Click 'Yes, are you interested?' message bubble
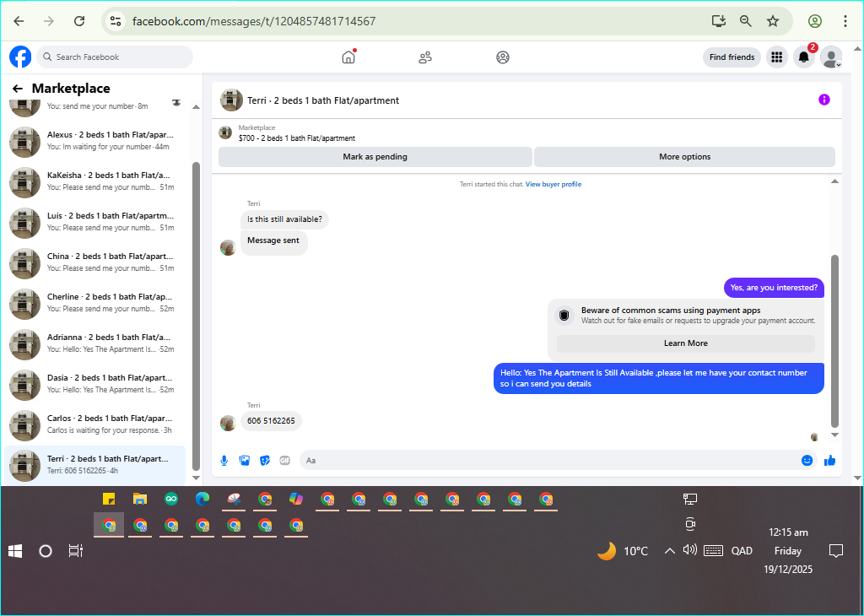Image resolution: width=864 pixels, height=616 pixels. pos(774,288)
